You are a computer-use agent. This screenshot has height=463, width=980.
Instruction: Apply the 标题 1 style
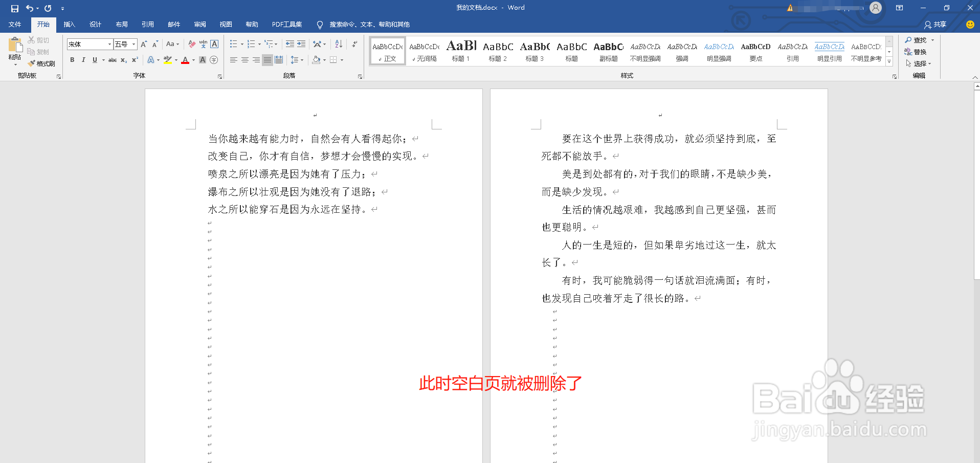click(x=460, y=51)
